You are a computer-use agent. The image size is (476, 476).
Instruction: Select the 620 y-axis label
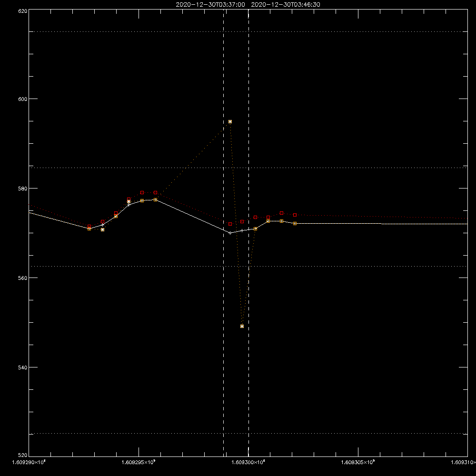click(x=23, y=11)
